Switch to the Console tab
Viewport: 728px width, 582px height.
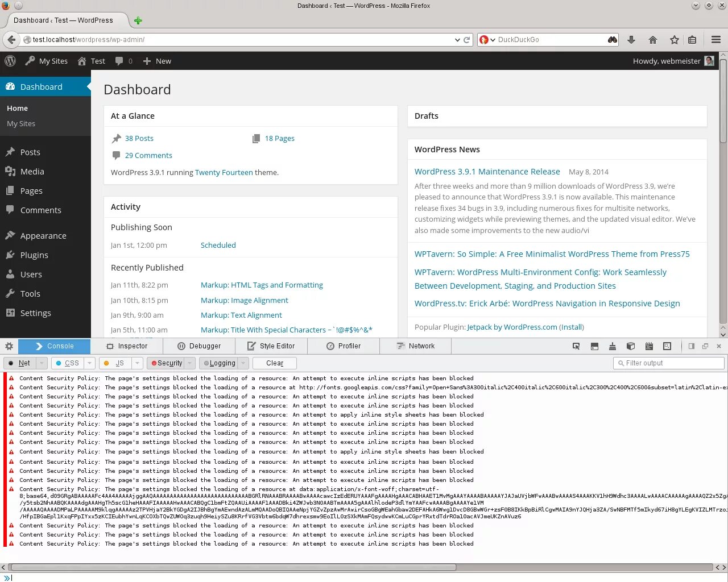coord(55,346)
